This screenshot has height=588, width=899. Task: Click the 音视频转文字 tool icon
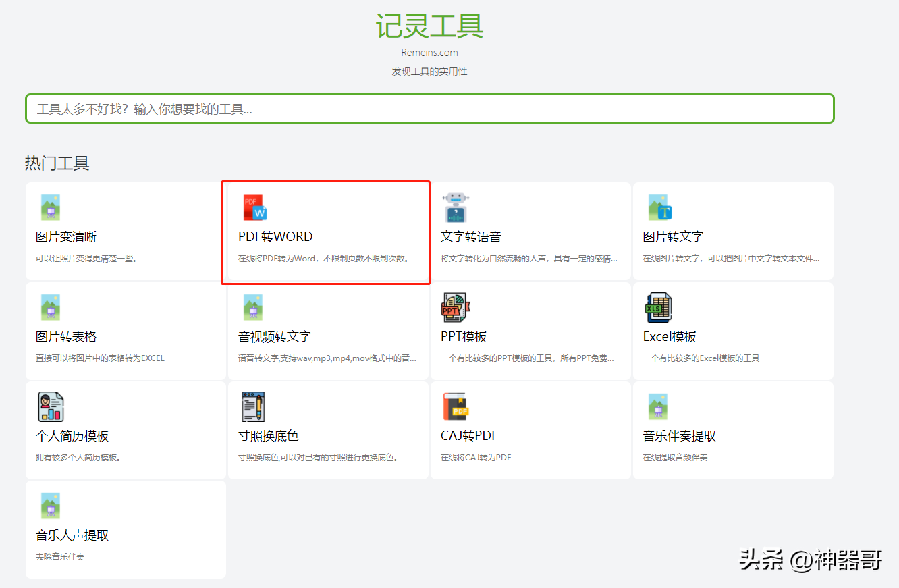point(252,306)
